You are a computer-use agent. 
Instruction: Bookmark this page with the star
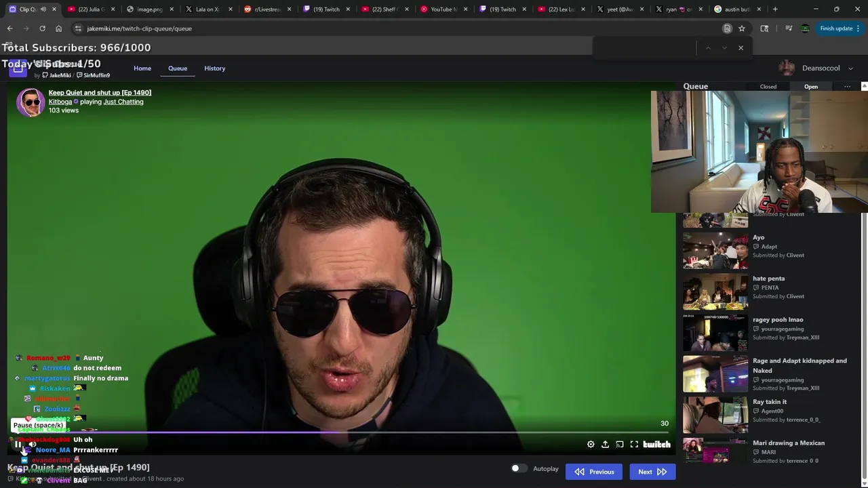742,28
